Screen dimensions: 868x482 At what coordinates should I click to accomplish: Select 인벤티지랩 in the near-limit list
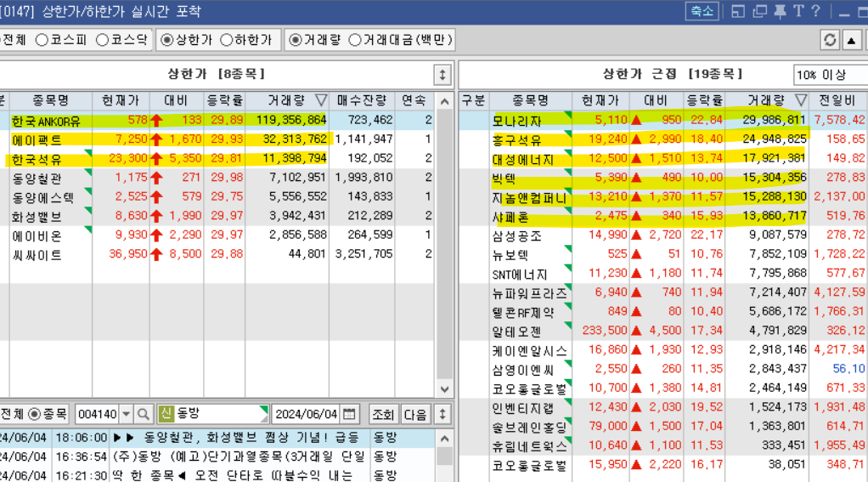click(522, 408)
